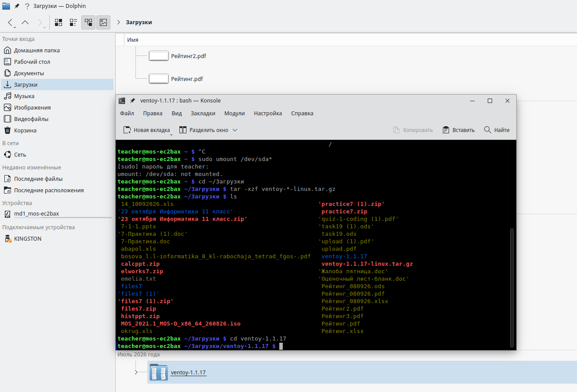Open Изображения place in sidebar
Image resolution: width=577 pixels, height=392 pixels.
[57, 107]
